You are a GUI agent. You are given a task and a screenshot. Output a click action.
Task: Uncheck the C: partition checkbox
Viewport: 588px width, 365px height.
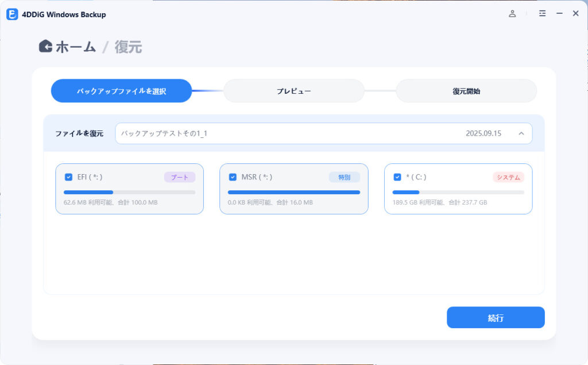[397, 177]
